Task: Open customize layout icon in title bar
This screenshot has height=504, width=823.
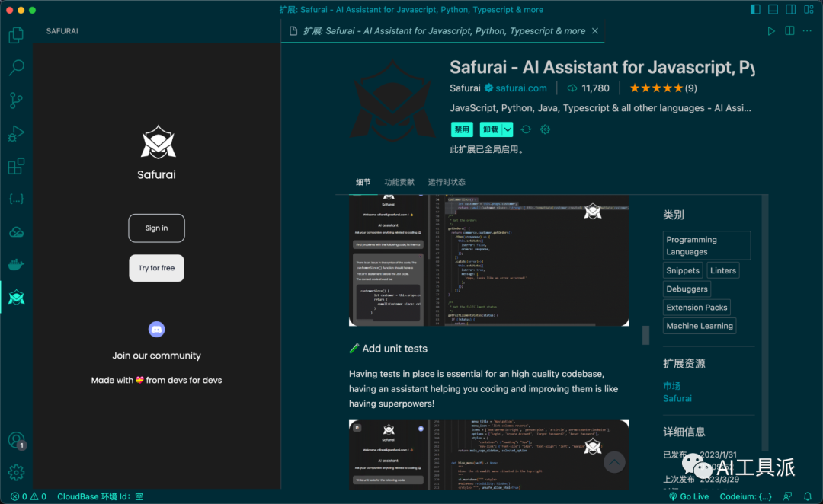Action: tap(809, 9)
